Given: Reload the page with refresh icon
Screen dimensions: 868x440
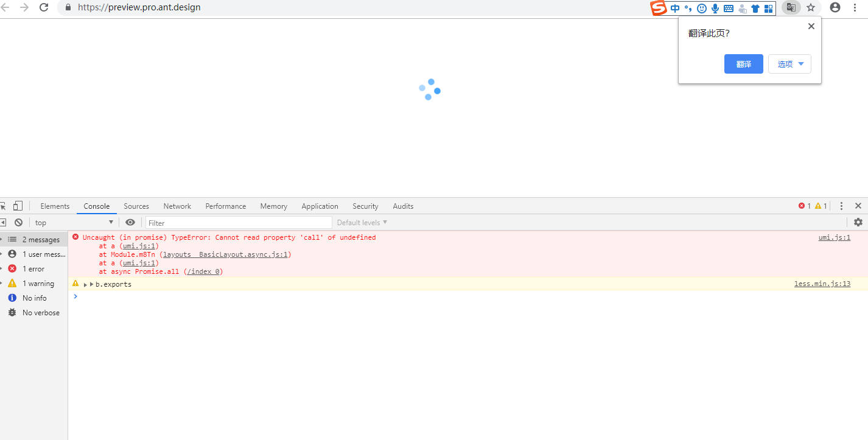Looking at the screenshot, I should click(x=44, y=7).
